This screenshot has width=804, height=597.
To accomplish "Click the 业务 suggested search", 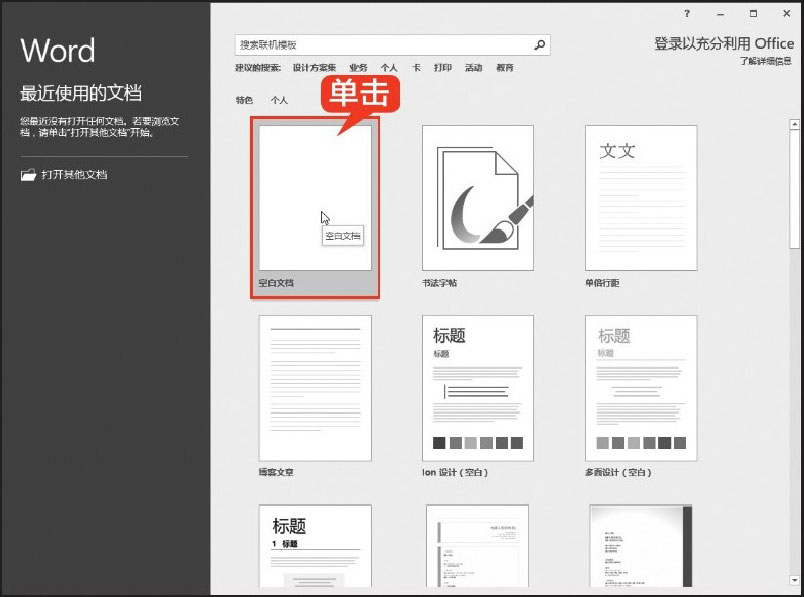I will [358, 68].
